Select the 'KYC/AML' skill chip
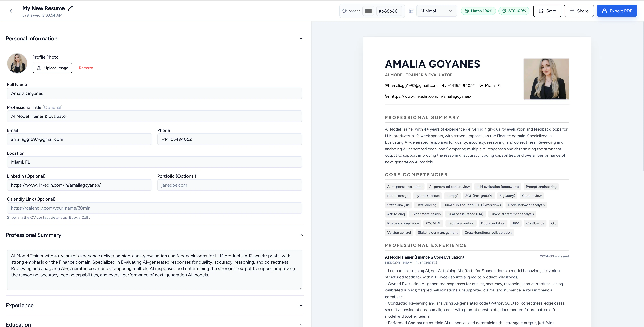The width and height of the screenshot is (644, 327). (x=433, y=223)
